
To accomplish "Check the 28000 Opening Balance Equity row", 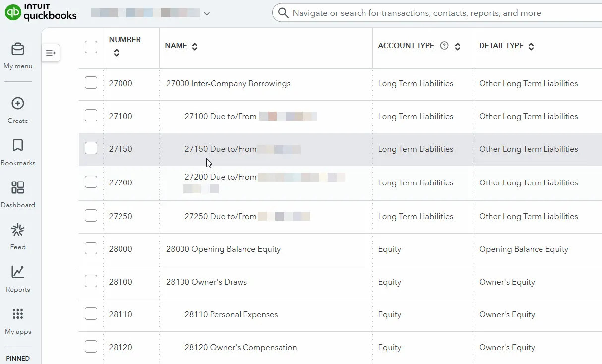I will click(91, 248).
